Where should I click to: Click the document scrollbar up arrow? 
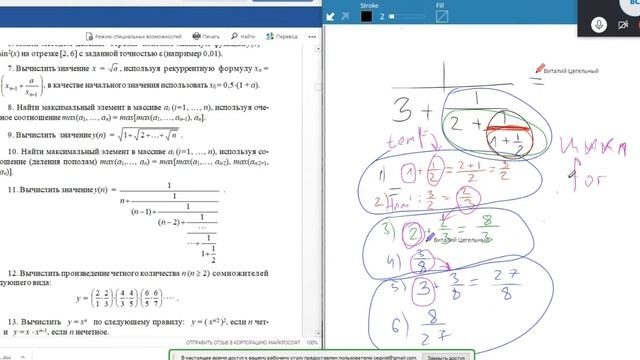318,49
